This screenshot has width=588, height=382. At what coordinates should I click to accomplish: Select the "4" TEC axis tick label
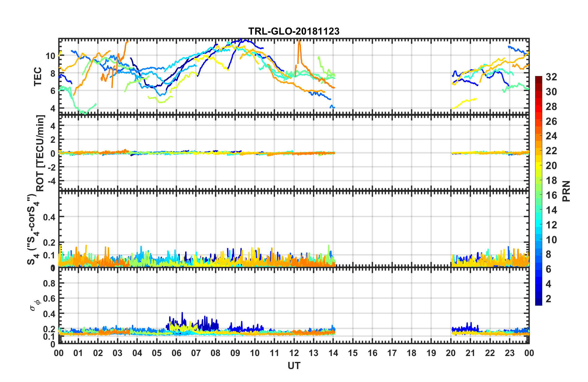(53, 108)
